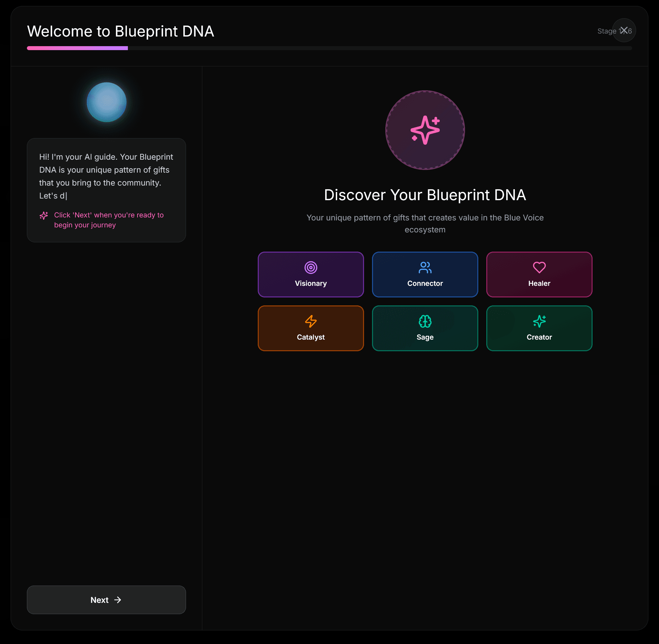Click the glowing blue AI guide orb
The image size is (659, 644).
coord(106,102)
